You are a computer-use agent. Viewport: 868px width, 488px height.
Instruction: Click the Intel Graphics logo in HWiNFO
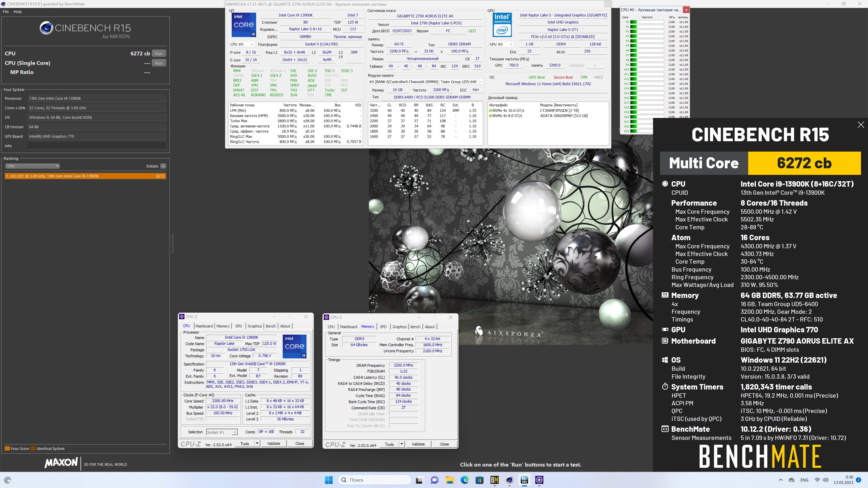pyautogui.click(x=502, y=25)
